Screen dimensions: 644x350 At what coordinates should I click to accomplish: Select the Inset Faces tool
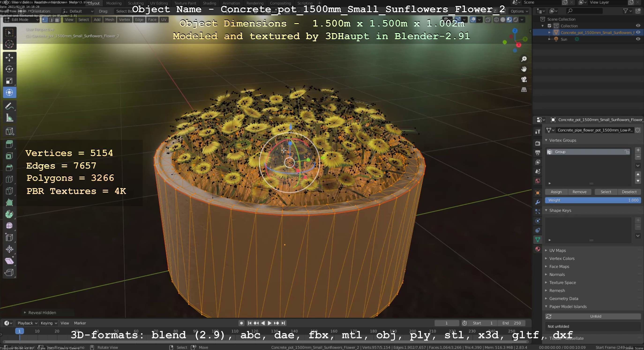pos(10,156)
